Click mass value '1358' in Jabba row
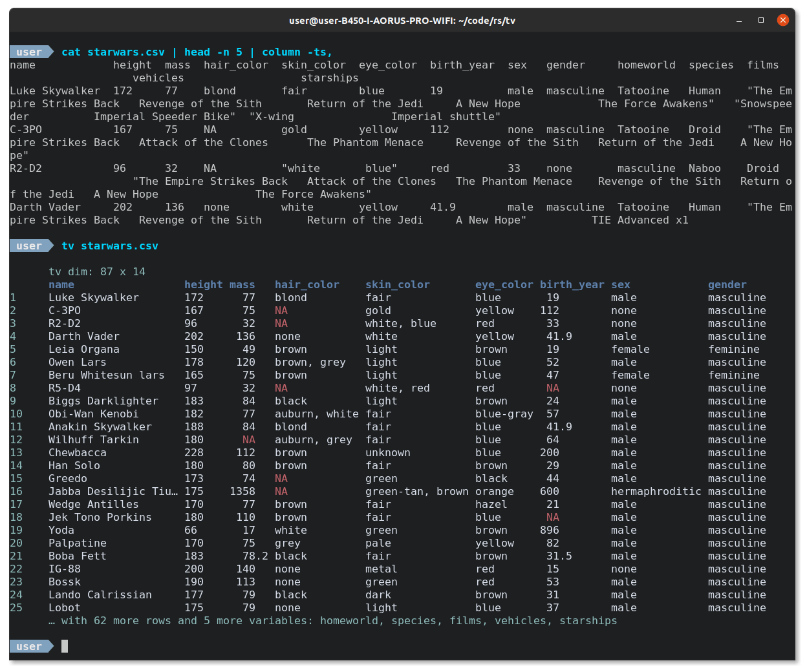This screenshot has width=807, height=672. 242,492
